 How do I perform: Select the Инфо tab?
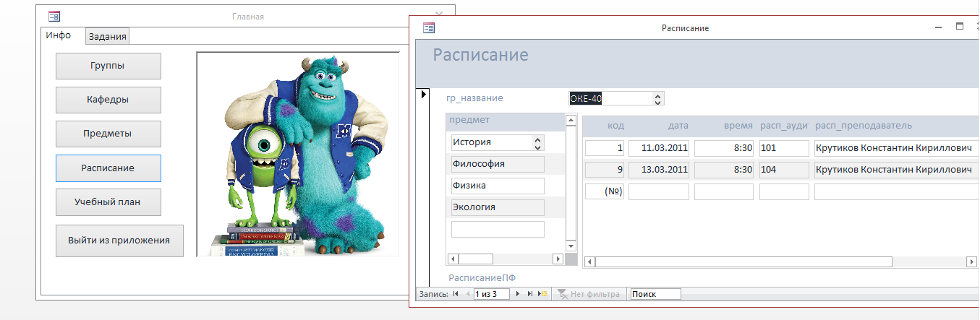tap(59, 35)
